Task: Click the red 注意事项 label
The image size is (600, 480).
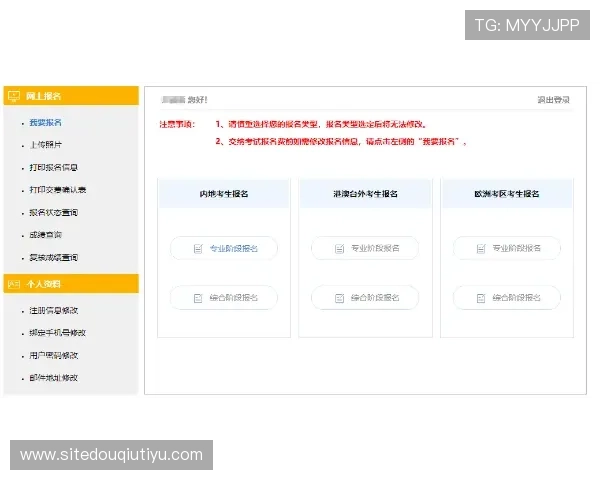Action: point(178,124)
